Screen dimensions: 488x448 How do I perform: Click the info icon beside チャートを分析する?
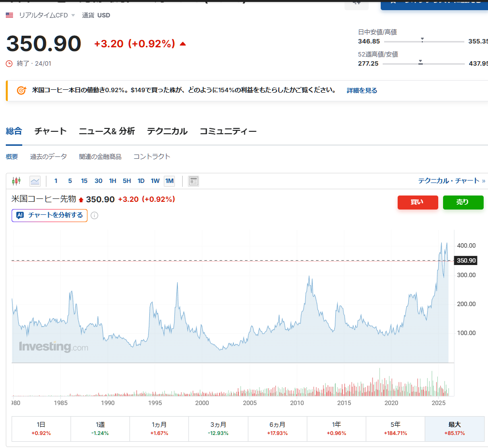pyautogui.click(x=95, y=215)
